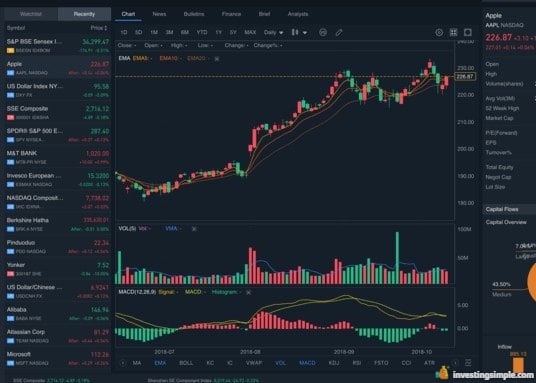Open the Daily interval dropdown
Image resolution: width=536 pixels, height=383 pixels.
(x=273, y=32)
